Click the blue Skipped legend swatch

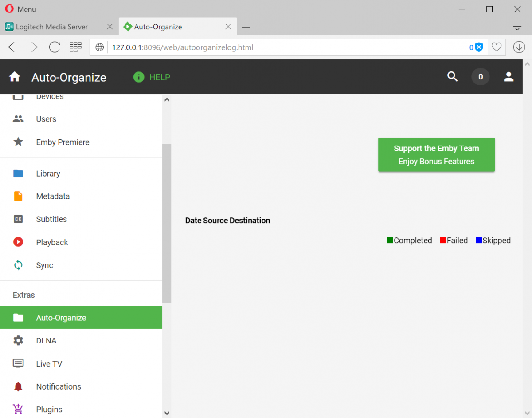[x=479, y=240]
